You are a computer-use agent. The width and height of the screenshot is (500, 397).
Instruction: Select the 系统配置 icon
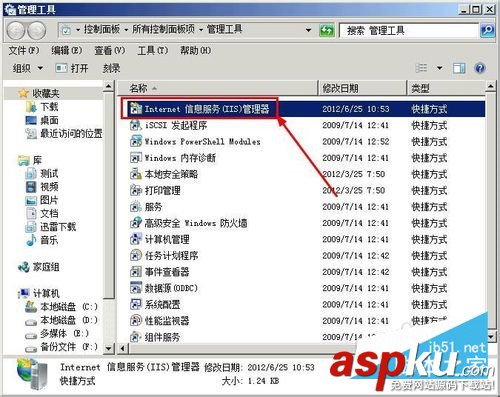tap(136, 304)
